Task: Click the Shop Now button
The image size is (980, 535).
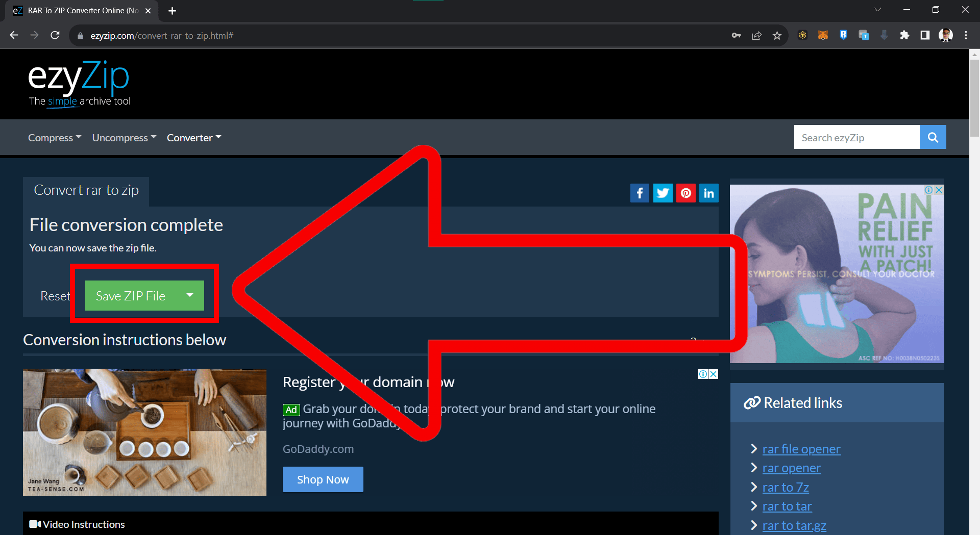Action: 323,479
